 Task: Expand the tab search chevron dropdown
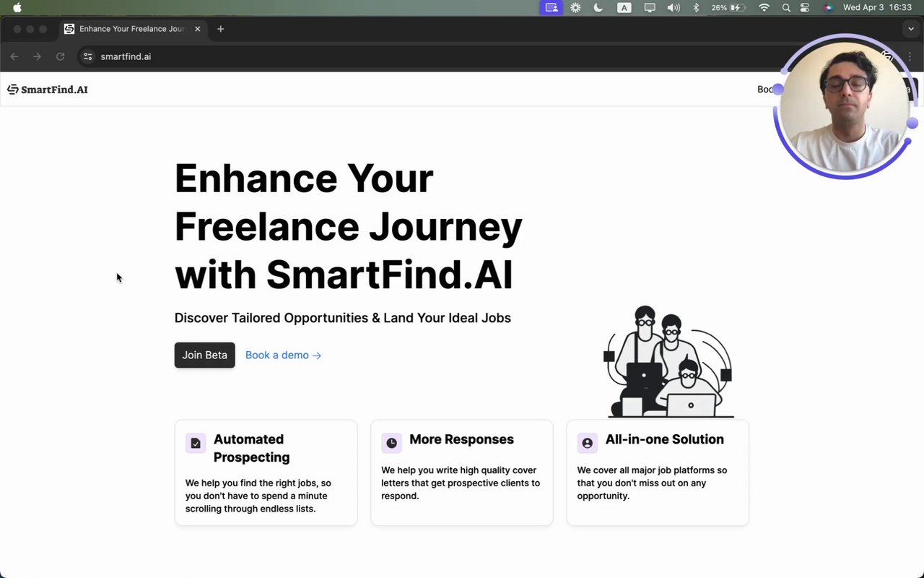(910, 29)
